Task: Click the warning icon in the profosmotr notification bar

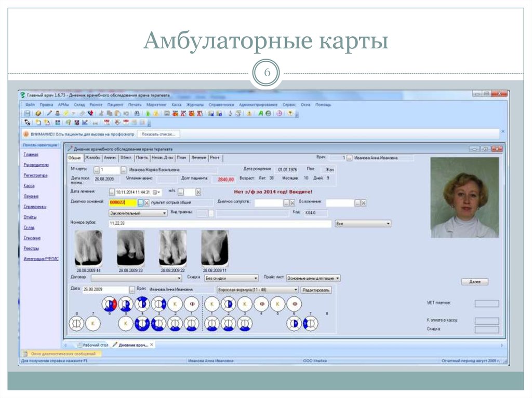Action: [x=26, y=133]
